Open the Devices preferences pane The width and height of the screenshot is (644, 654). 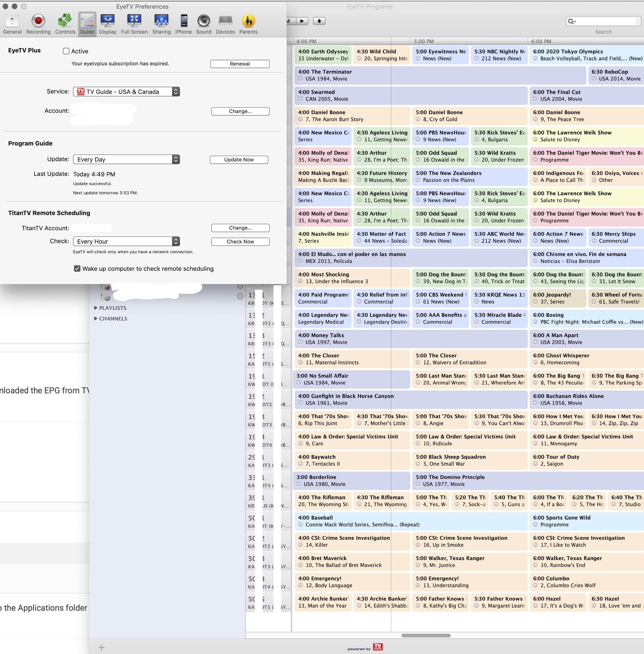pos(225,24)
